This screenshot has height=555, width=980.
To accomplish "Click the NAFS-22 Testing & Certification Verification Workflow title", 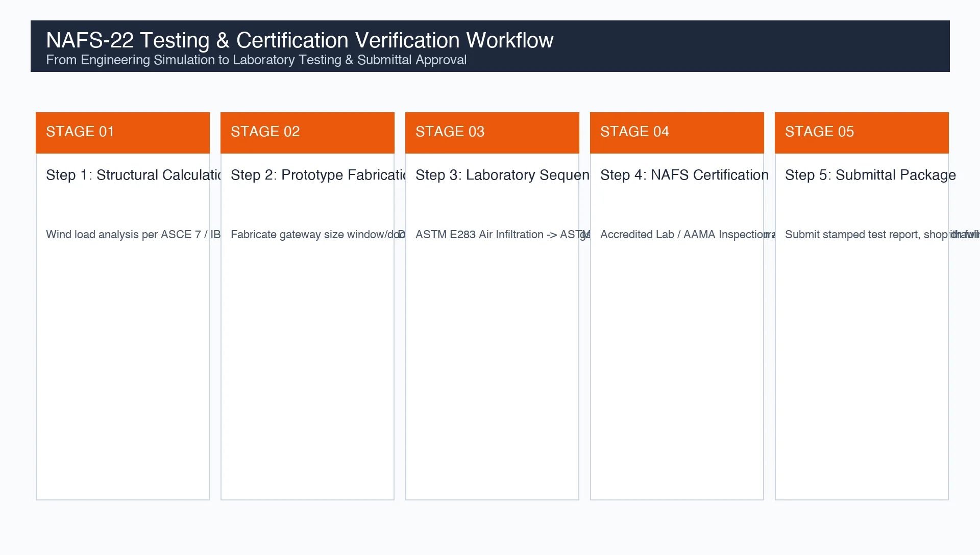I will pyautogui.click(x=300, y=40).
